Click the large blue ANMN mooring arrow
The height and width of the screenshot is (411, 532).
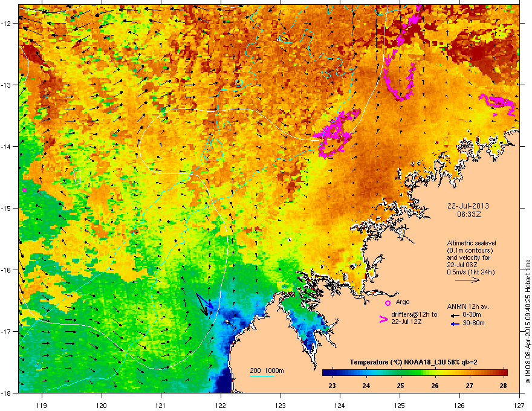point(205,301)
